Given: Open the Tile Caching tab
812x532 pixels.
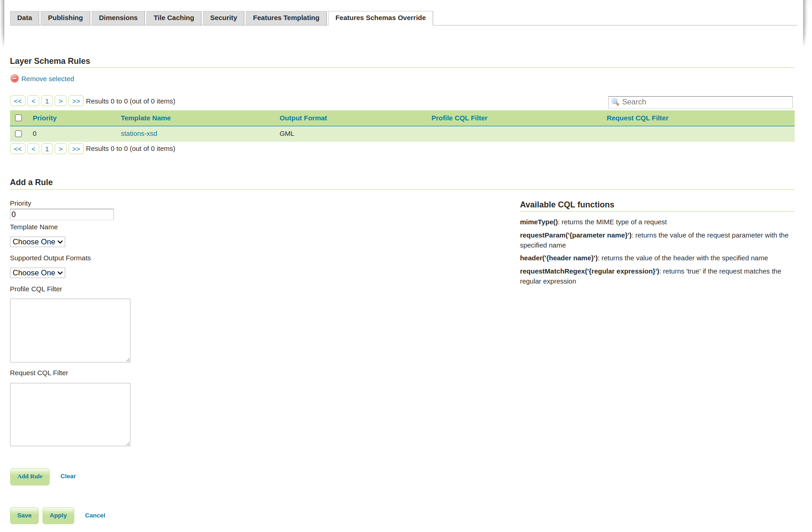Looking at the screenshot, I should pyautogui.click(x=174, y=18).
